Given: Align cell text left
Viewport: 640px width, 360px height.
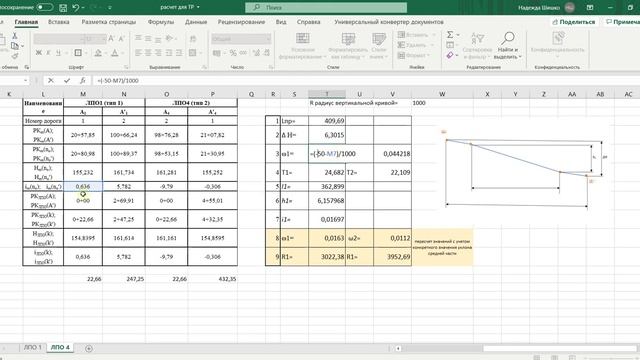Looking at the screenshot, I should 138,53.
